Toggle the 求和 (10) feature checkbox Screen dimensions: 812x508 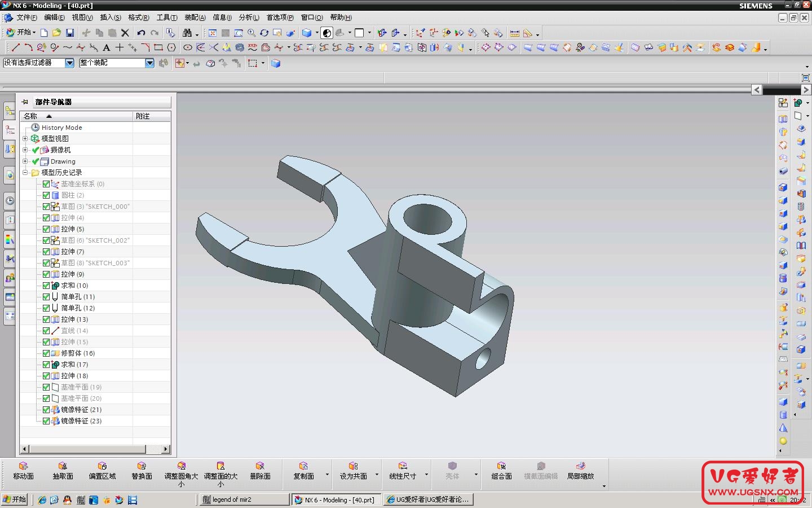coord(46,286)
